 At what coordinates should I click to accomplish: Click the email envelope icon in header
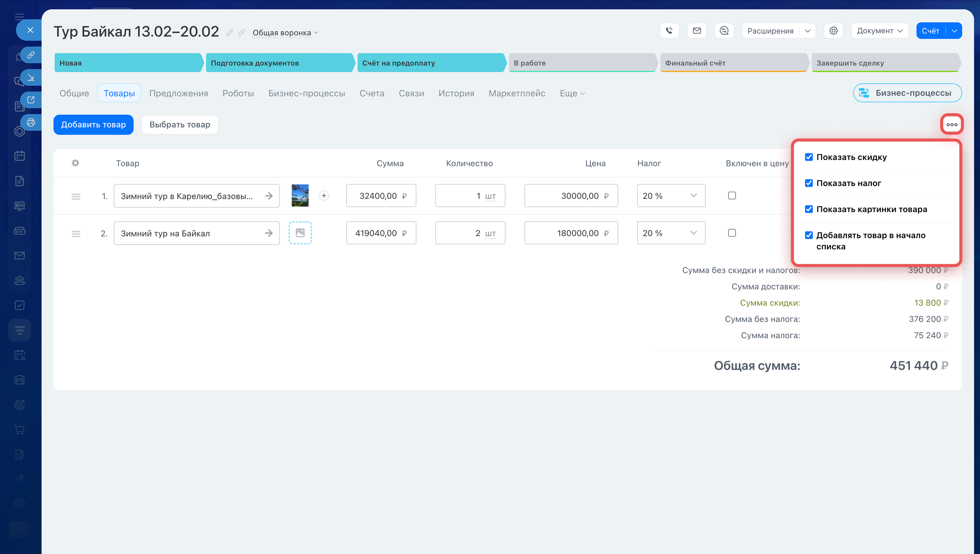(x=697, y=31)
